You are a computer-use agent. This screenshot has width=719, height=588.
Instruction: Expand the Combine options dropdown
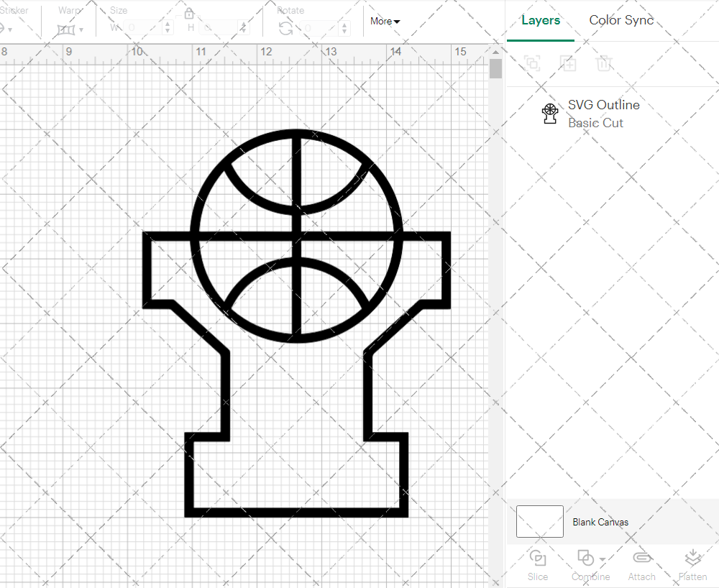pos(602,559)
